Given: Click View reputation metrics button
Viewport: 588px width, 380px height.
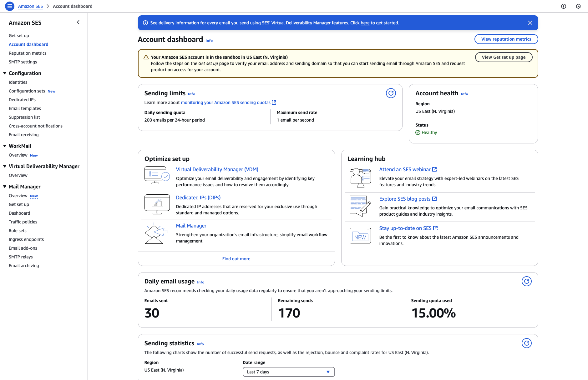Looking at the screenshot, I should click(x=506, y=39).
